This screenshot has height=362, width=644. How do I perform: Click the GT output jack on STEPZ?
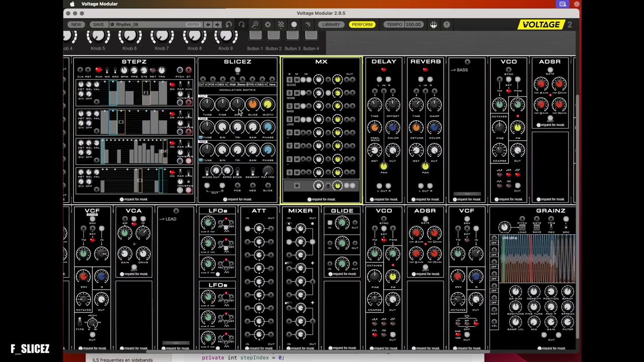click(189, 70)
